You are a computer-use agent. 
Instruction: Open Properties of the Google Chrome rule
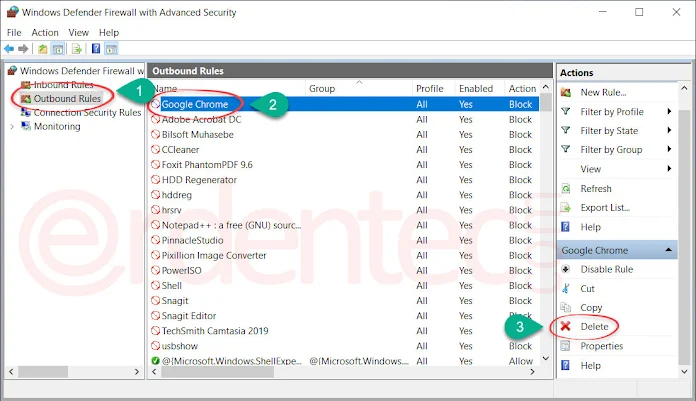(601, 346)
